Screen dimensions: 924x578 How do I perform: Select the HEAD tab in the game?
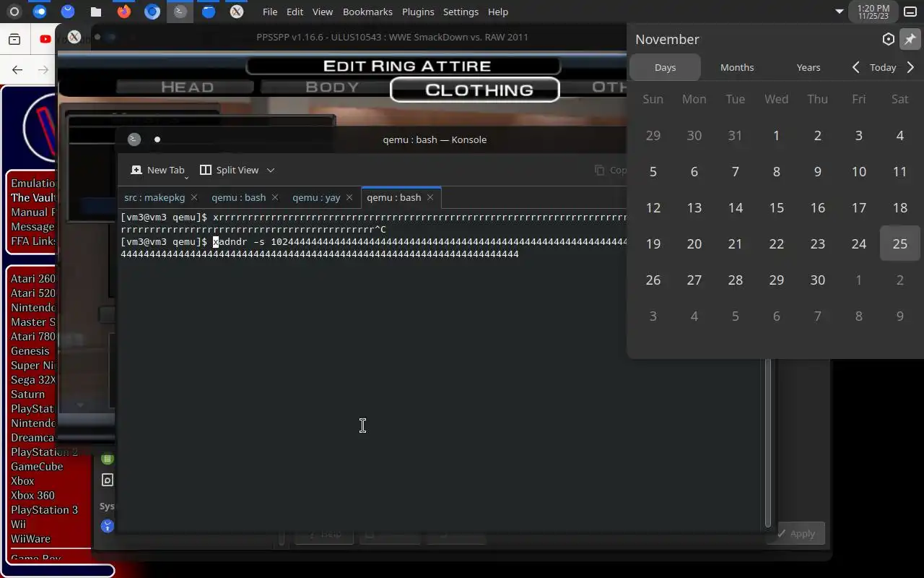[186, 87]
